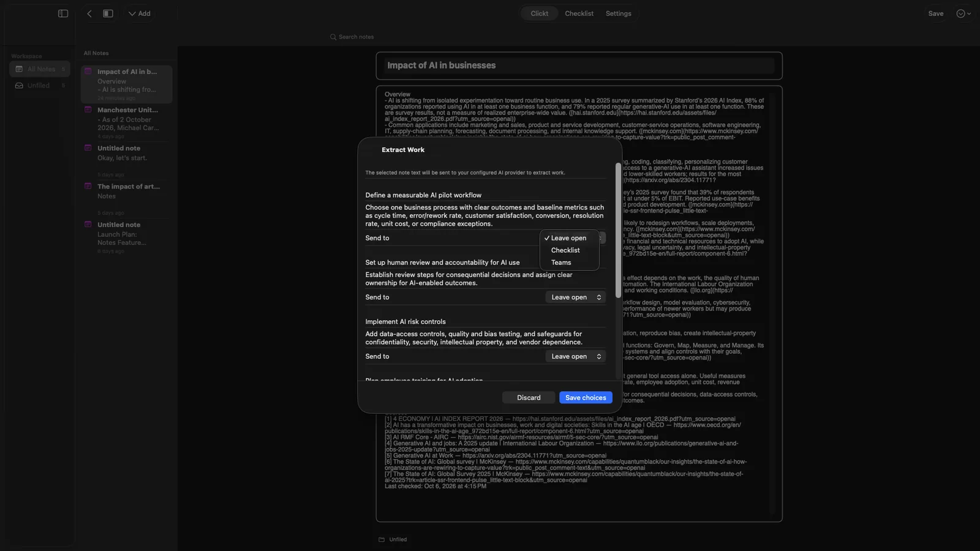This screenshot has height=551, width=980.
Task: Open the circled checkmark dropdown menu
Action: pyautogui.click(x=963, y=13)
